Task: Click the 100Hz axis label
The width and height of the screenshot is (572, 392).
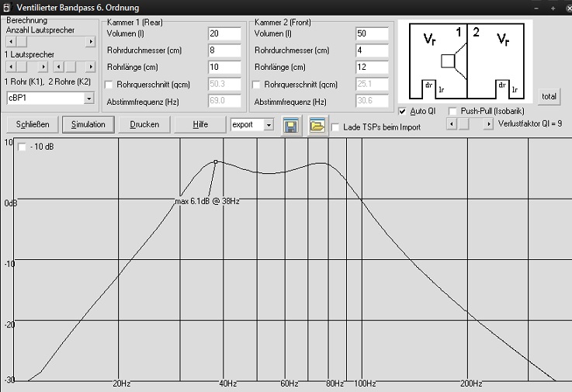Action: (x=365, y=383)
